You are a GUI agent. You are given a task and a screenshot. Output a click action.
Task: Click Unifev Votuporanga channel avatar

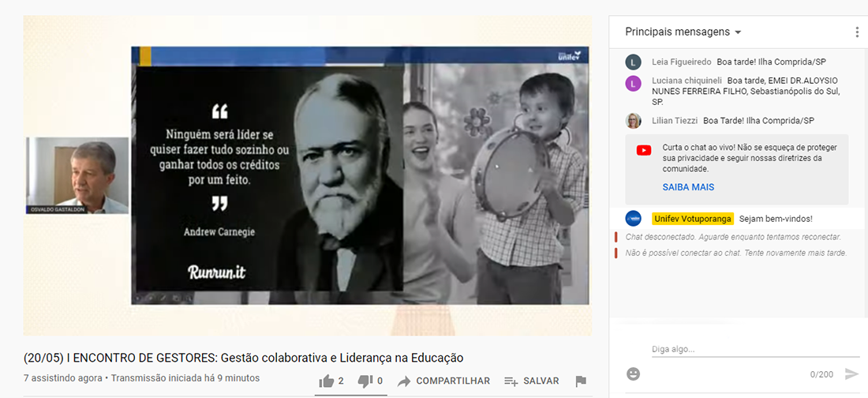[634, 219]
